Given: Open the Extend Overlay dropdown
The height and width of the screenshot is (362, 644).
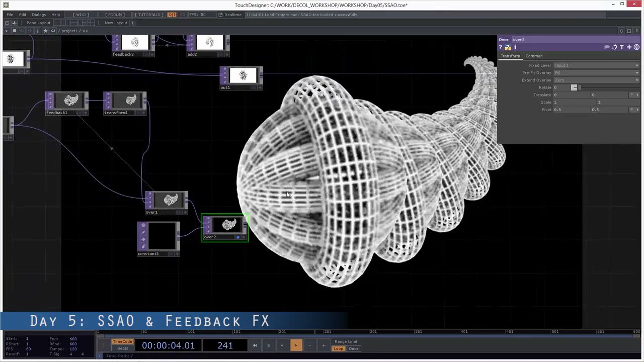Looking at the screenshot, I should point(637,80).
